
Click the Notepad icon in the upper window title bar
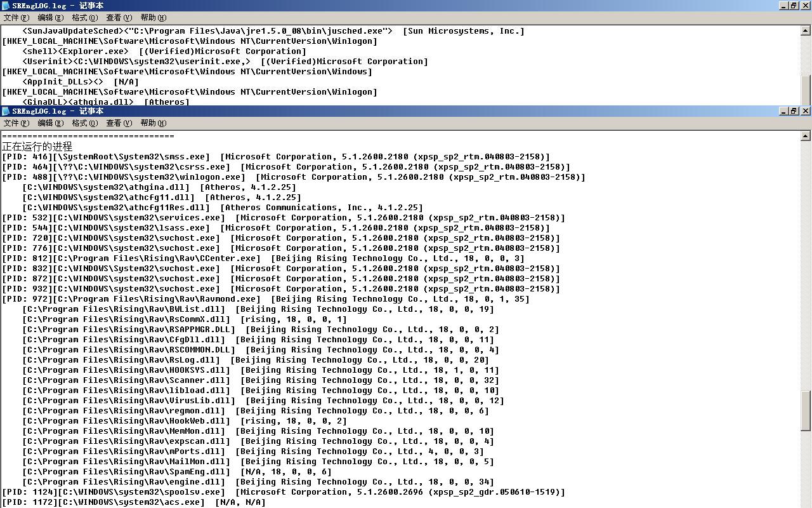click(6, 6)
